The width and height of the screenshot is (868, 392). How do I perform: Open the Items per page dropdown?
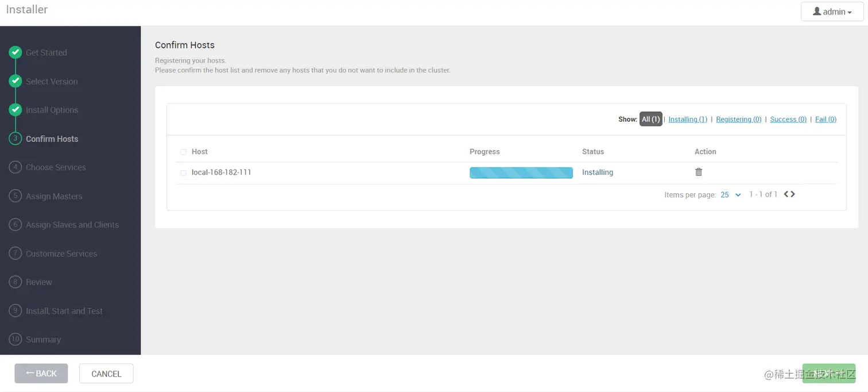(x=731, y=195)
